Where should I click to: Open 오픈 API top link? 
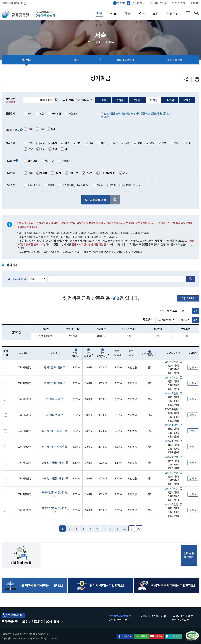tap(195, 3)
